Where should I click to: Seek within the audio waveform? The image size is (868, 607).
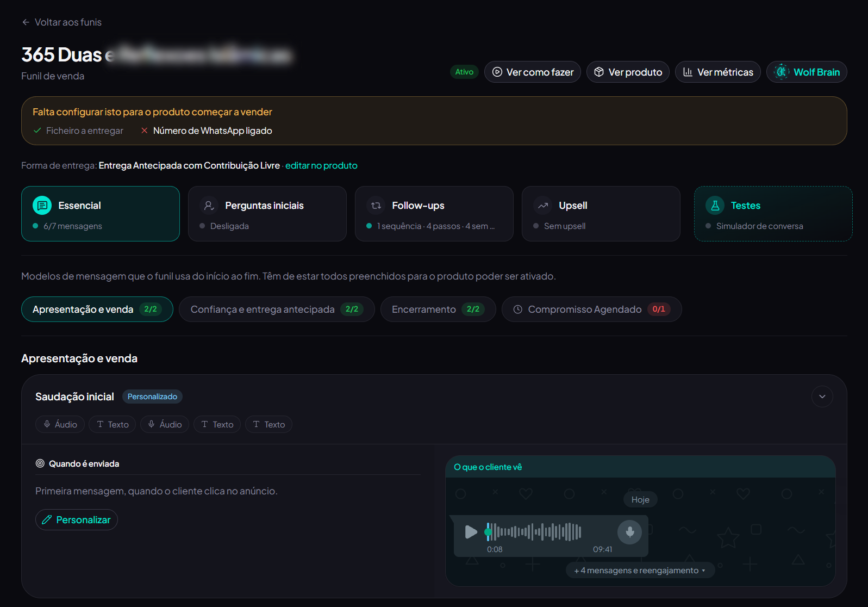(534, 532)
